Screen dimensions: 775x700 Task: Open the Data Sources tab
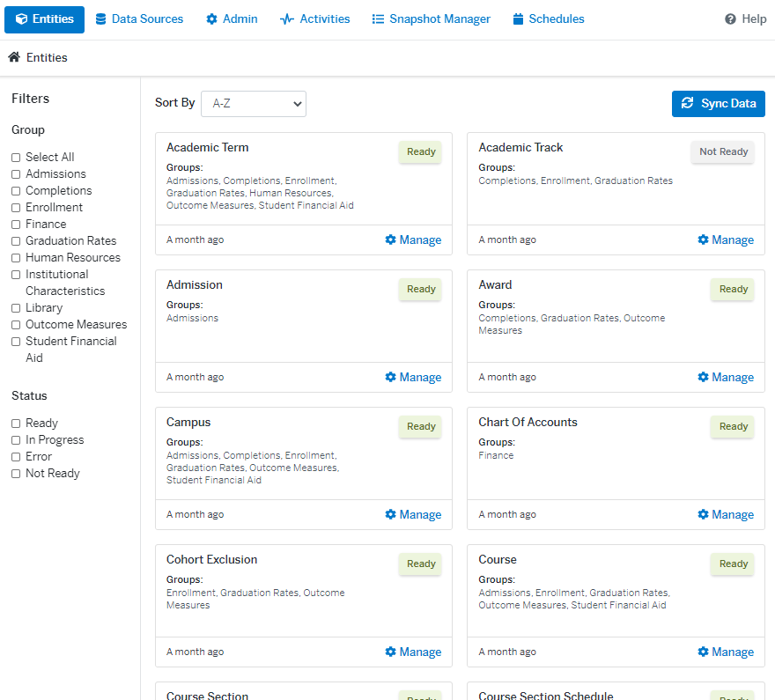tap(139, 19)
